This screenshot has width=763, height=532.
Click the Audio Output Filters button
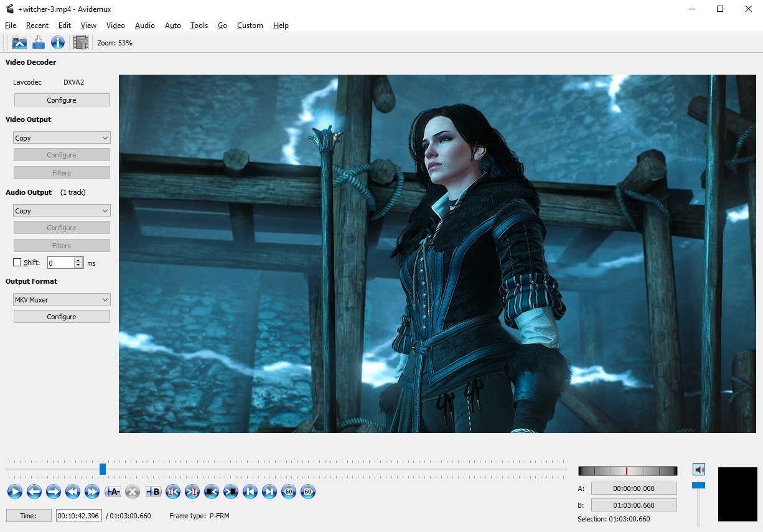62,246
